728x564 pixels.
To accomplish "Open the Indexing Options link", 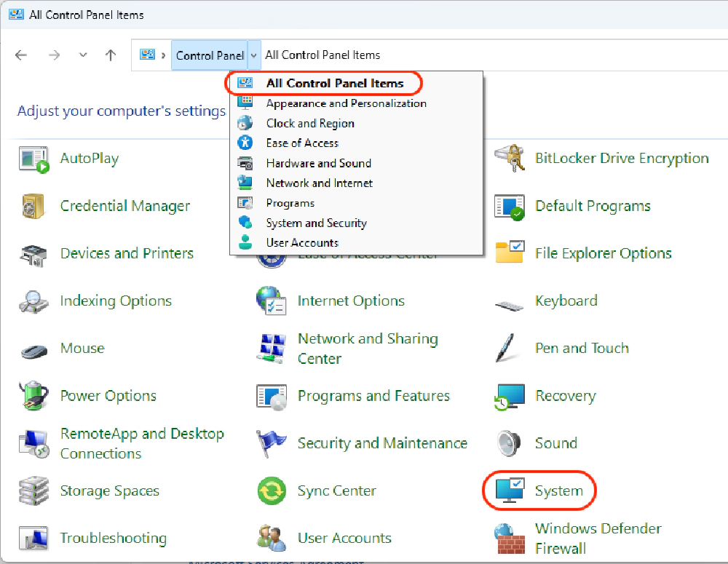I will [116, 301].
